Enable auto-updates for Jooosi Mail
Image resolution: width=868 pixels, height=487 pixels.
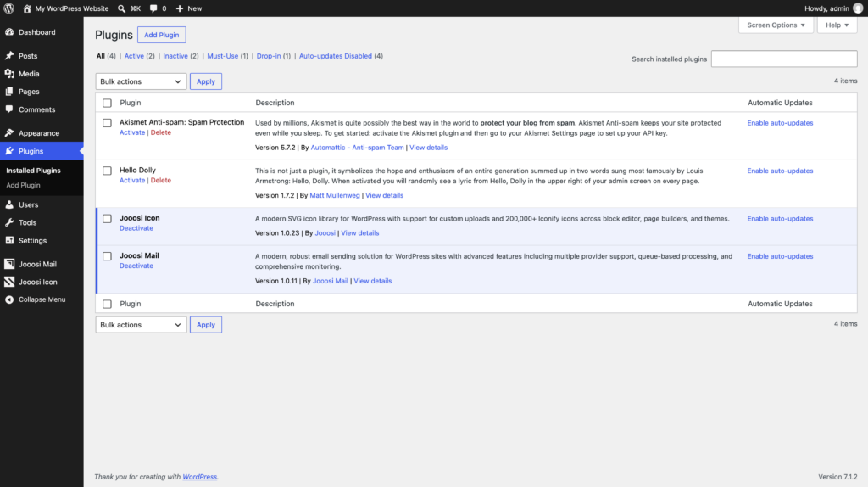[780, 256]
